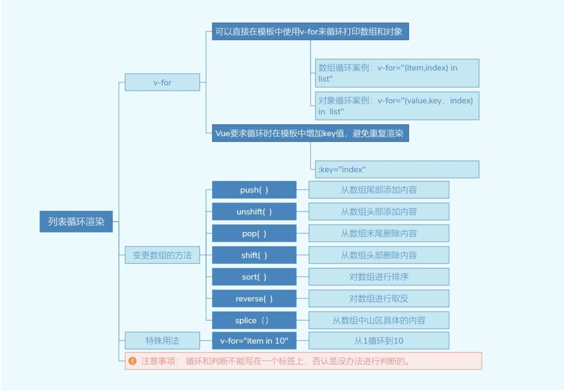Select the v-for branch node
564x392 pixels.
coord(162,82)
